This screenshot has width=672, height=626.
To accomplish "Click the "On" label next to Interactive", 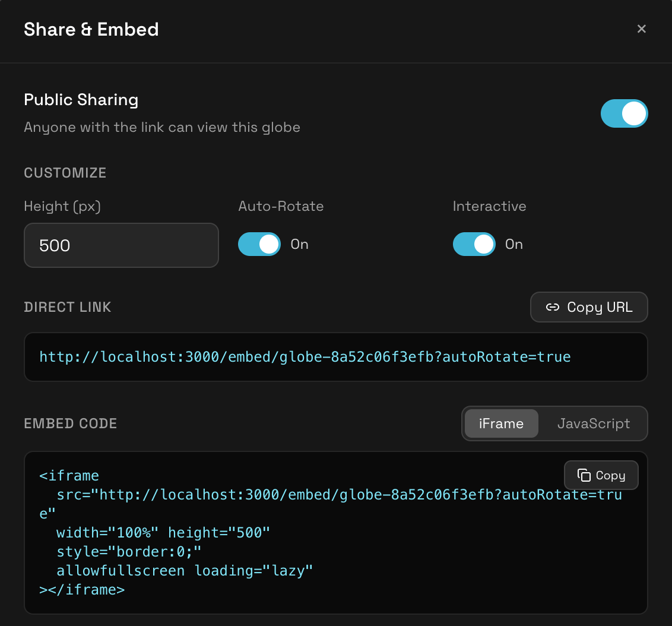I will click(513, 244).
